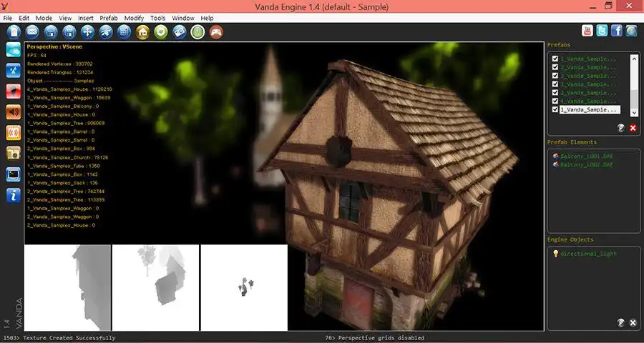Click the folder camera sidebar icon
644x343 pixels.
point(14,153)
